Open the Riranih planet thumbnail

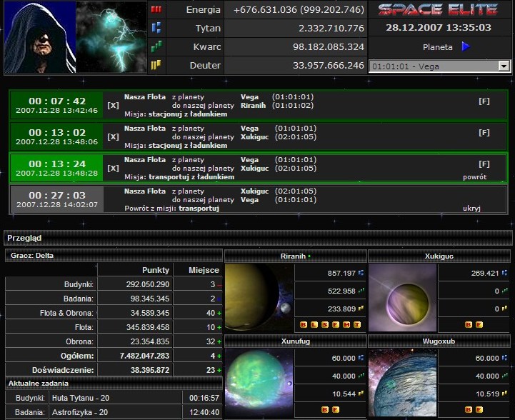pos(259,296)
